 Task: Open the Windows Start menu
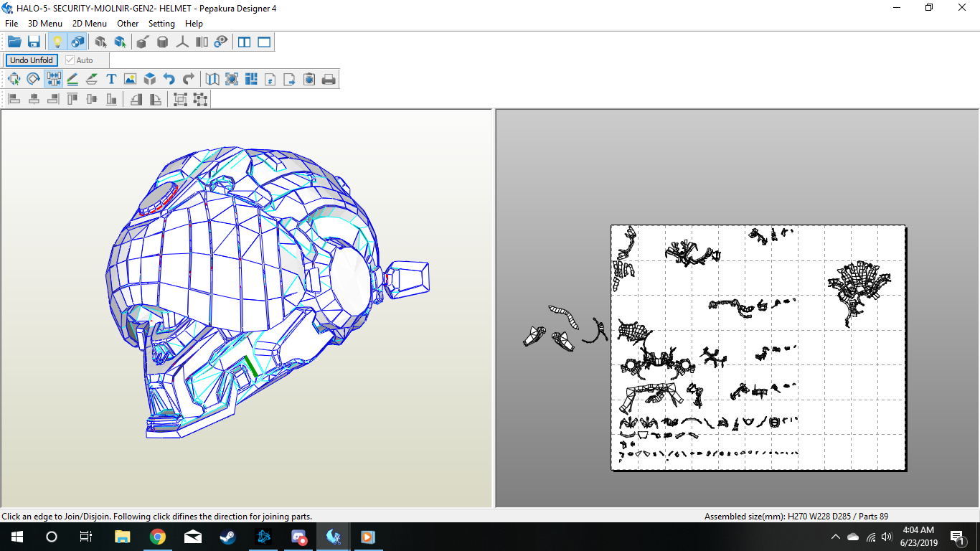click(x=17, y=537)
